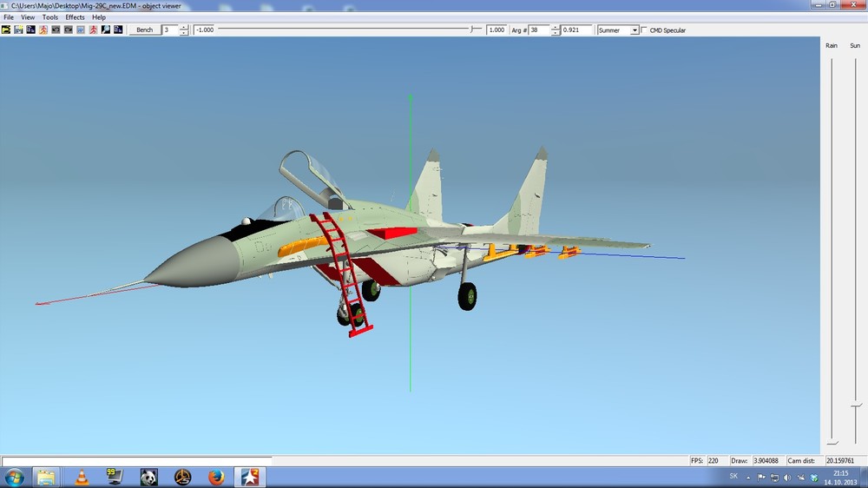Show hidden tray icons arrow
868x488 pixels.
coord(748,478)
